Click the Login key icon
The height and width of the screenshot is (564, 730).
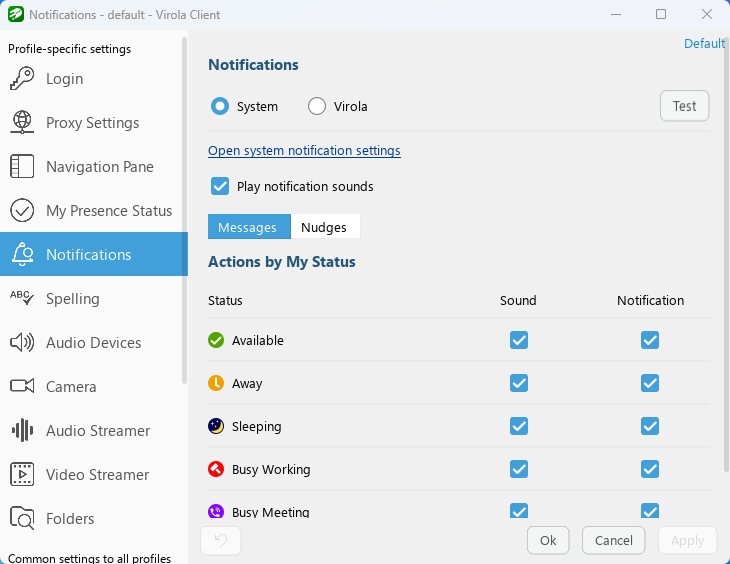point(22,79)
